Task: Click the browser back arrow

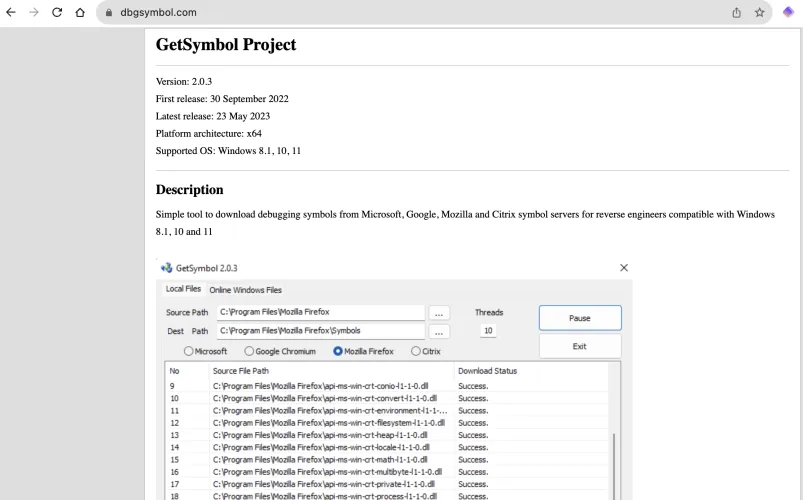Action: (x=11, y=12)
